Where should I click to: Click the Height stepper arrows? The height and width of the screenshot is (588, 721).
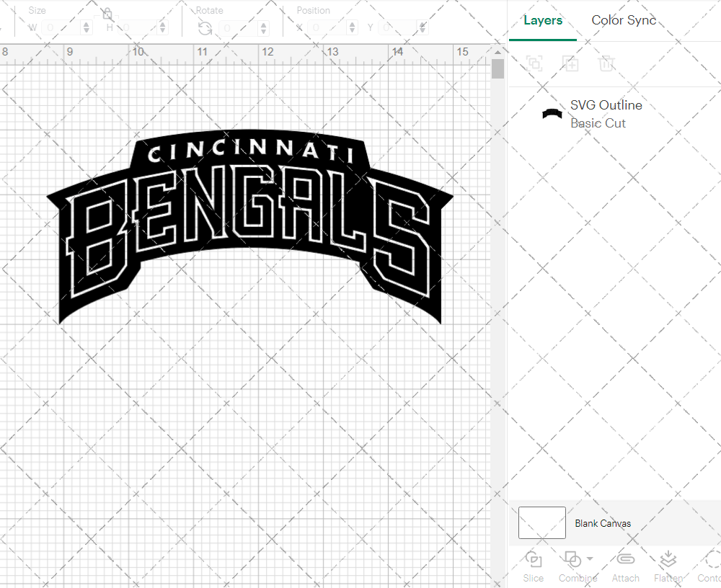162,27
